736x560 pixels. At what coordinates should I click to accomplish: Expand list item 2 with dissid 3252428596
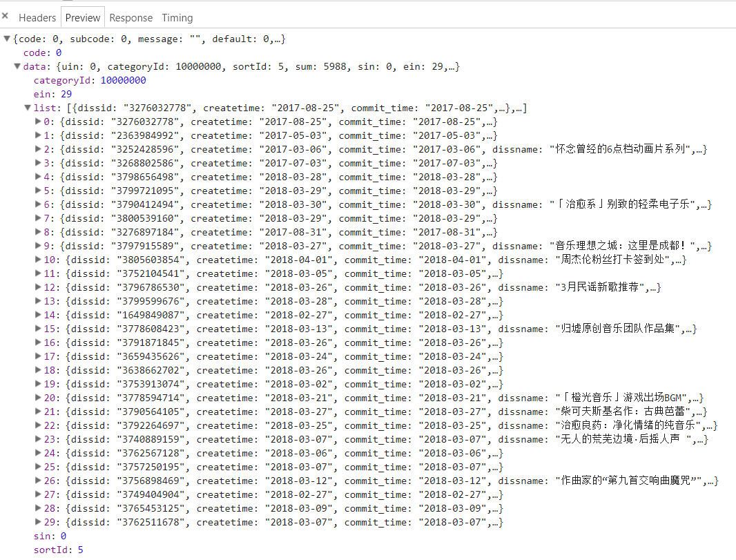(x=38, y=149)
